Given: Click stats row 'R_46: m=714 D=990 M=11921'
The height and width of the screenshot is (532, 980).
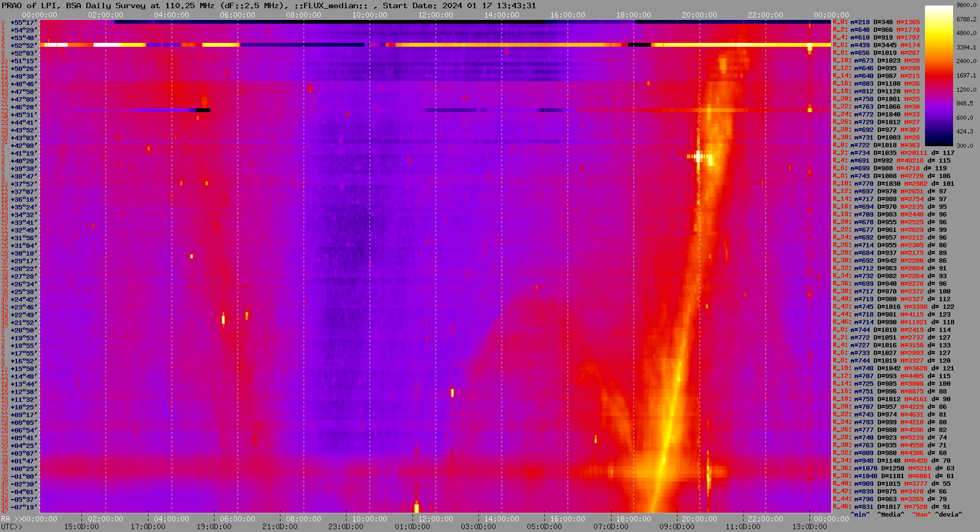Looking at the screenshot, I should click(894, 323).
